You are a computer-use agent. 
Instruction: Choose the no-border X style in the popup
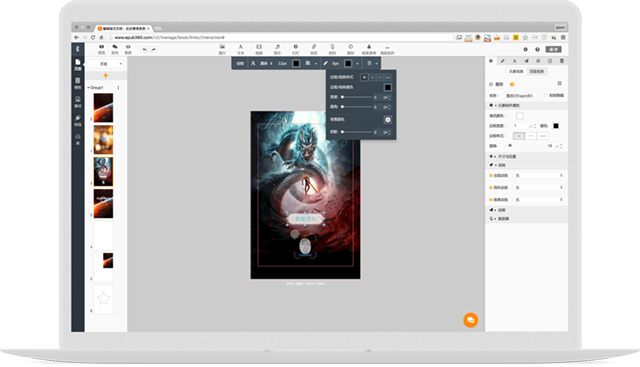click(364, 77)
